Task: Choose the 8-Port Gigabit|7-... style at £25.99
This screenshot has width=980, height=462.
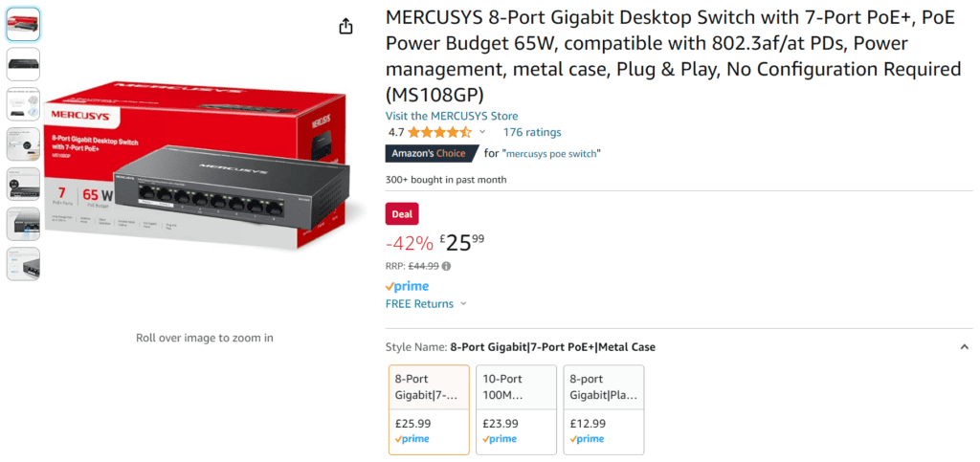Action: click(x=429, y=409)
